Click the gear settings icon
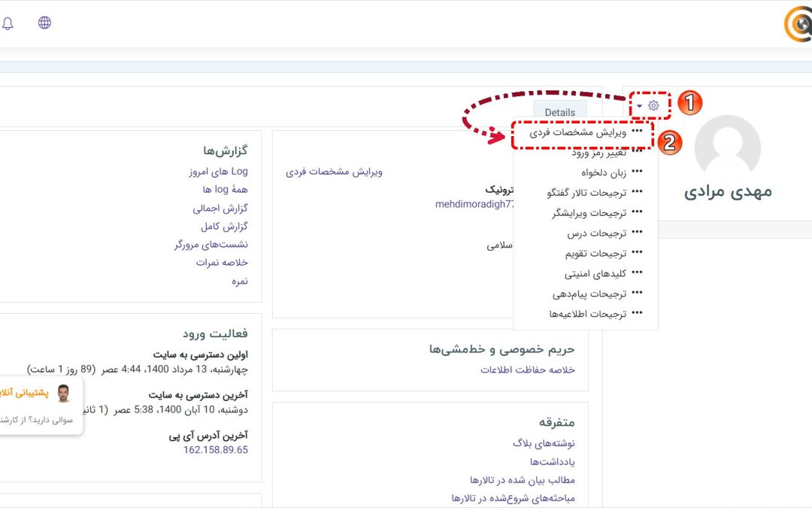Image resolution: width=812 pixels, height=508 pixels. (653, 106)
